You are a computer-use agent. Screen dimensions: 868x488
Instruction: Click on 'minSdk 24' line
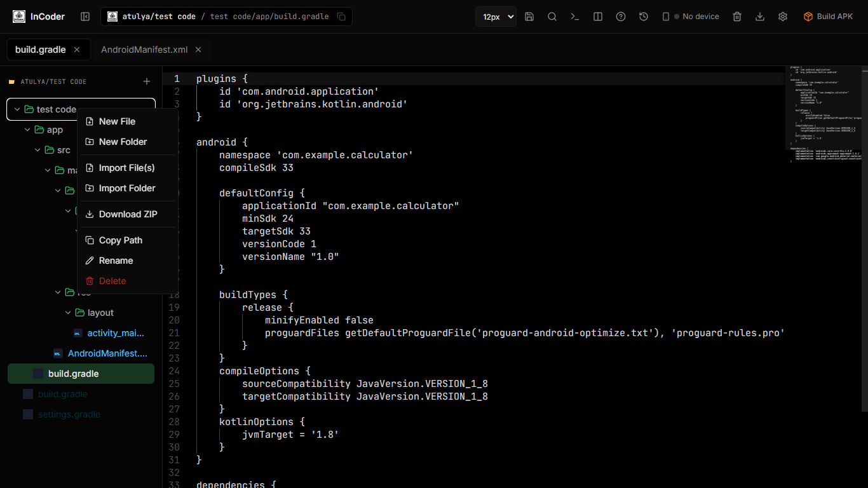pyautogui.click(x=268, y=219)
